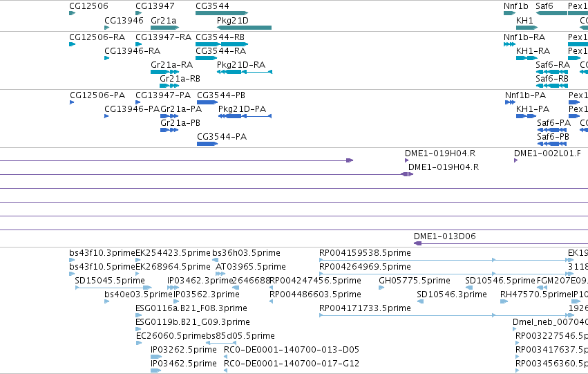Open the EK254423.5prime EST label
This screenshot has width=588, height=374.
(173, 253)
